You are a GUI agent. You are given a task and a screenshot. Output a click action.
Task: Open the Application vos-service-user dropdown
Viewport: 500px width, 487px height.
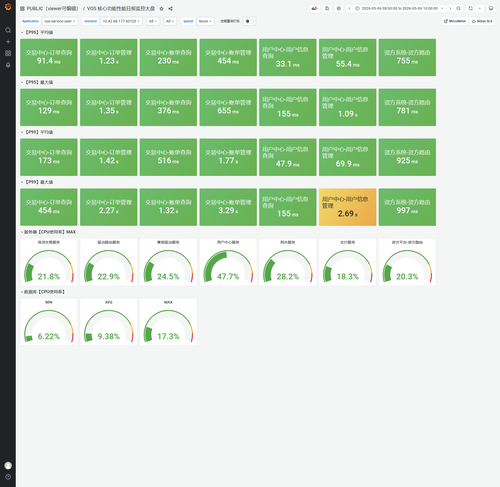pyautogui.click(x=60, y=21)
